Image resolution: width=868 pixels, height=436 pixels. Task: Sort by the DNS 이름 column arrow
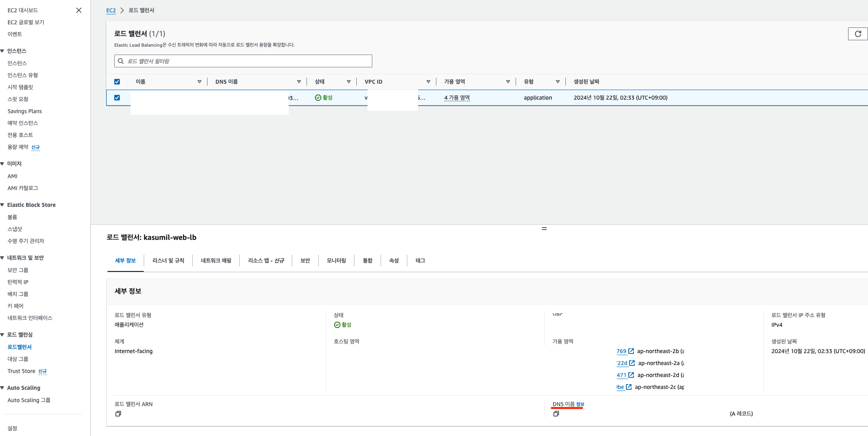point(299,82)
